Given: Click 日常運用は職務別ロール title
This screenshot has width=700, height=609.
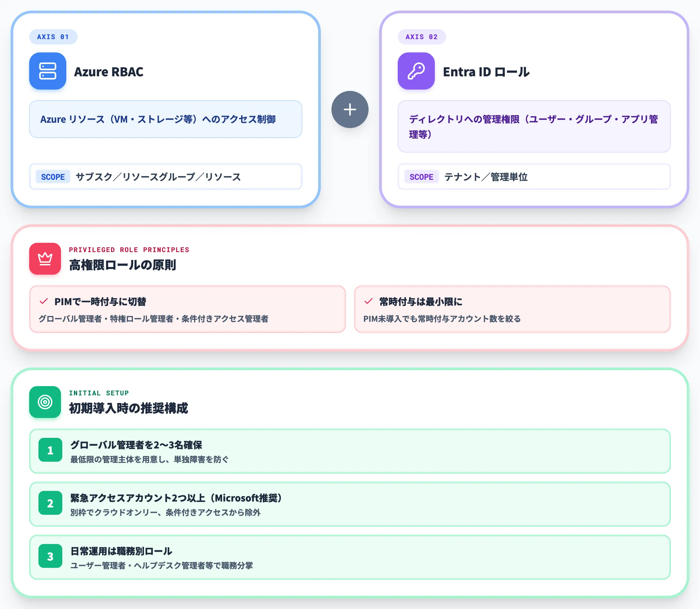Looking at the screenshot, I should (121, 551).
